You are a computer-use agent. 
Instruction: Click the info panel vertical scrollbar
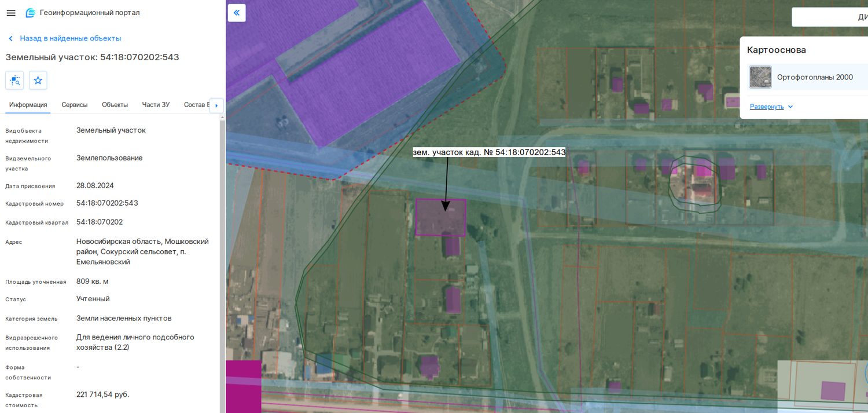click(x=222, y=265)
